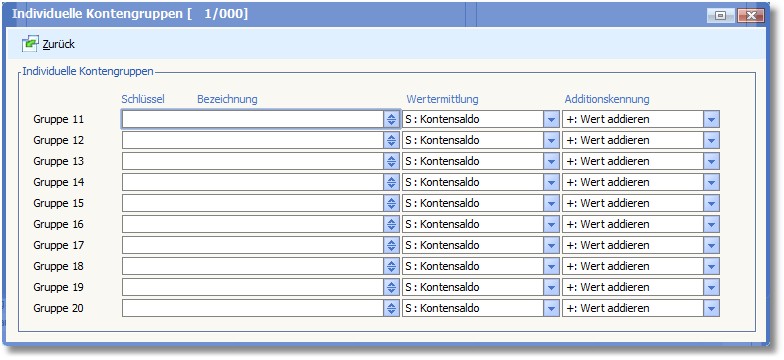The width and height of the screenshot is (784, 360).
Task: Click the green Zurück arrow icon
Action: click(30, 44)
